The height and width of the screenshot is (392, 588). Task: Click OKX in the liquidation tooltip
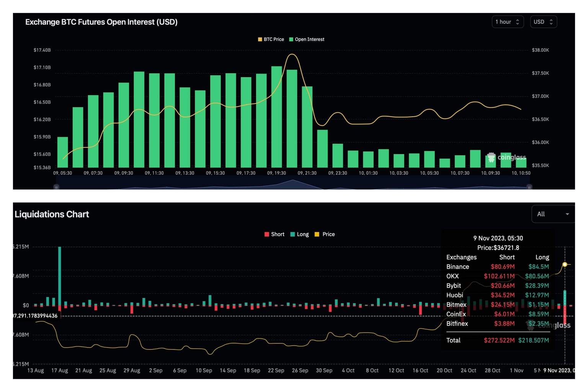click(452, 276)
